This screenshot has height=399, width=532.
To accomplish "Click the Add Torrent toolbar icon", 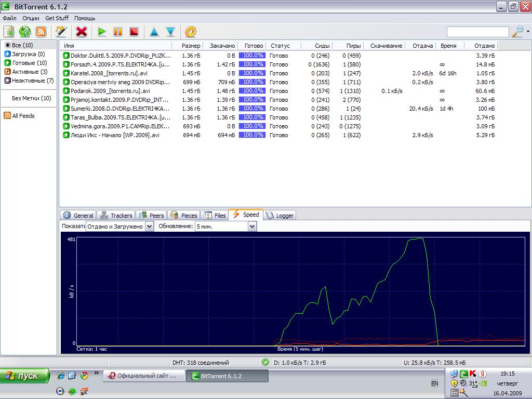I will coord(9,32).
